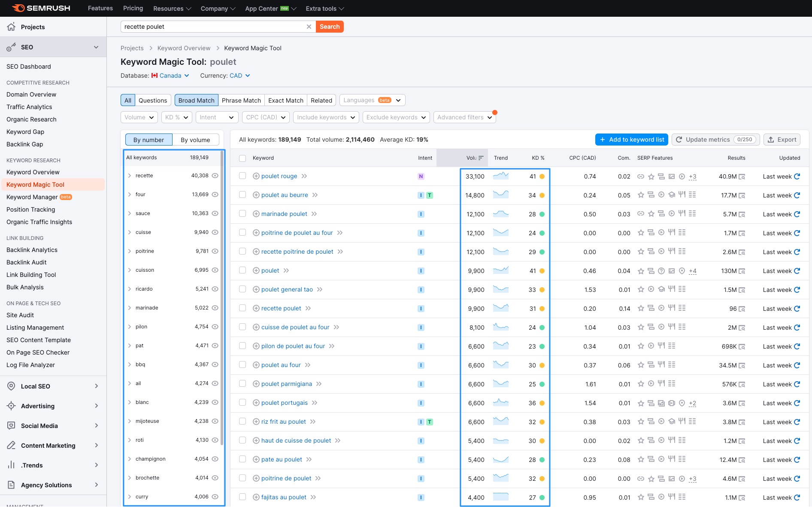Screen dimensions: 812x507
Task: Click the Canada flag icon
Action: pyautogui.click(x=155, y=76)
